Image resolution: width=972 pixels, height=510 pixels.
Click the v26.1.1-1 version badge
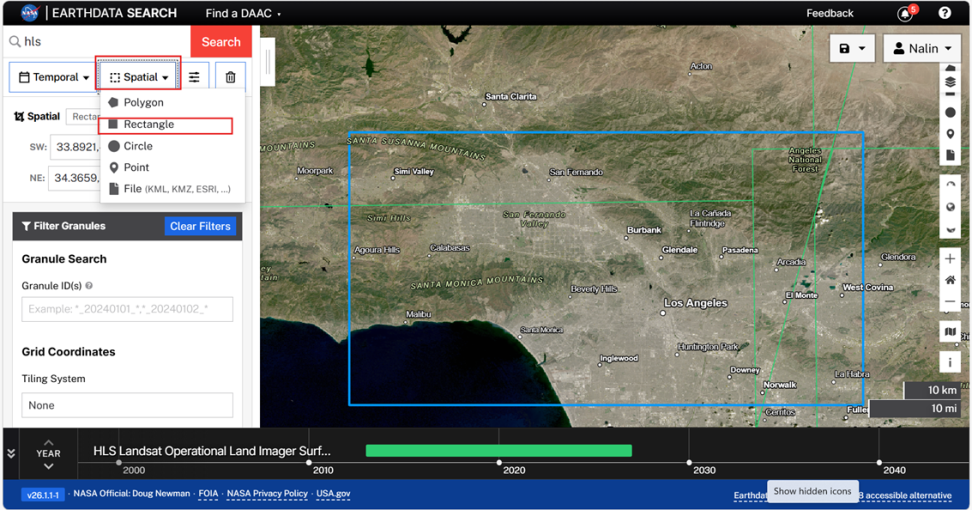pyautogui.click(x=43, y=495)
